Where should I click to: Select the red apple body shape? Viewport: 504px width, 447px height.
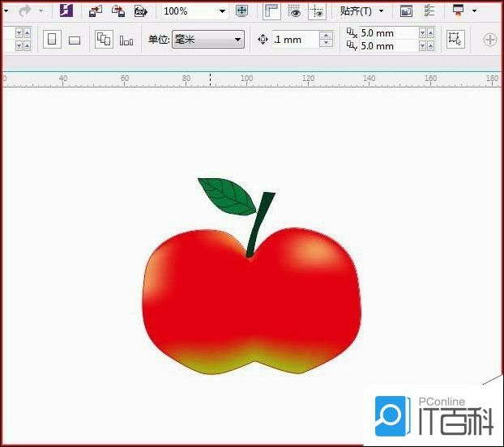point(252,300)
